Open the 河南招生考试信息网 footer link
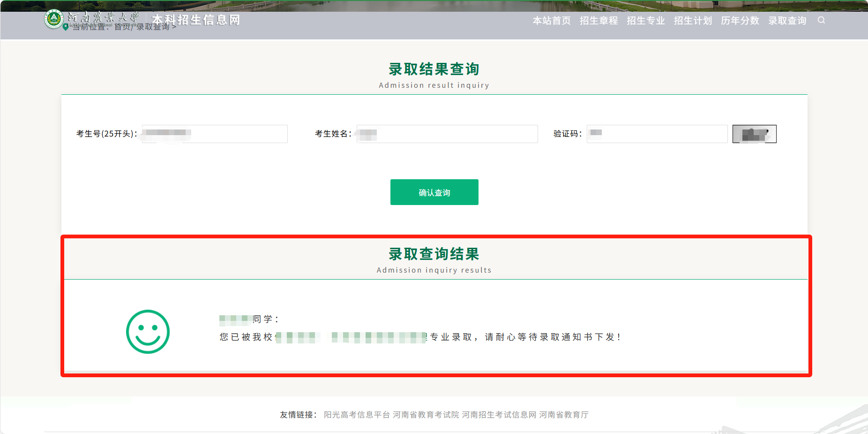Screen dimensions: 868x434 [x=499, y=415]
